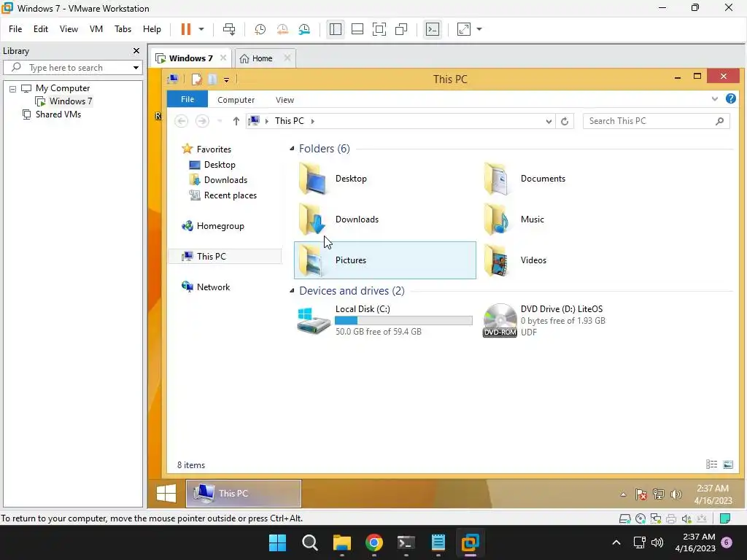Click the VMware pause virtual machine button
This screenshot has height=560, width=747.
186,29
